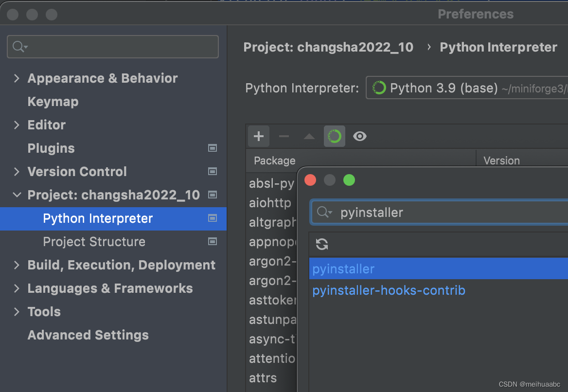
Task: Select the absl-py package in the list
Action: (271, 183)
